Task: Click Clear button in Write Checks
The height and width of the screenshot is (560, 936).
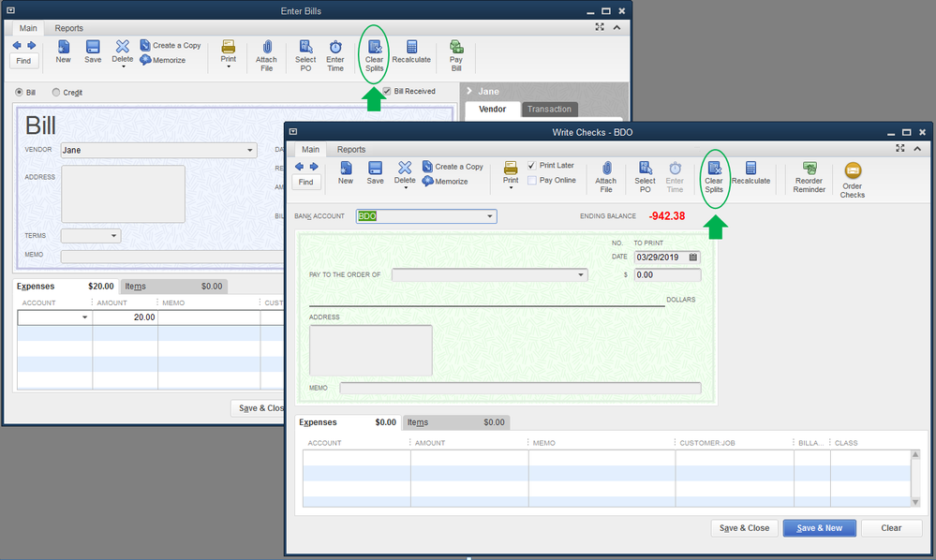Action: tap(891, 528)
